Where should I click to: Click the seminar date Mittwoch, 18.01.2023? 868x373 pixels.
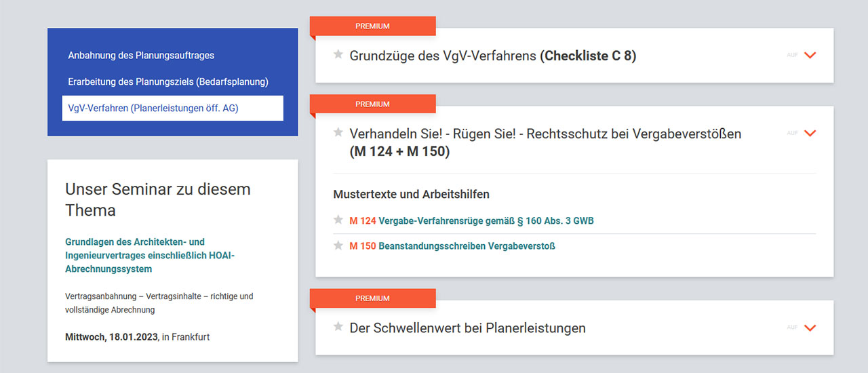[x=111, y=336]
